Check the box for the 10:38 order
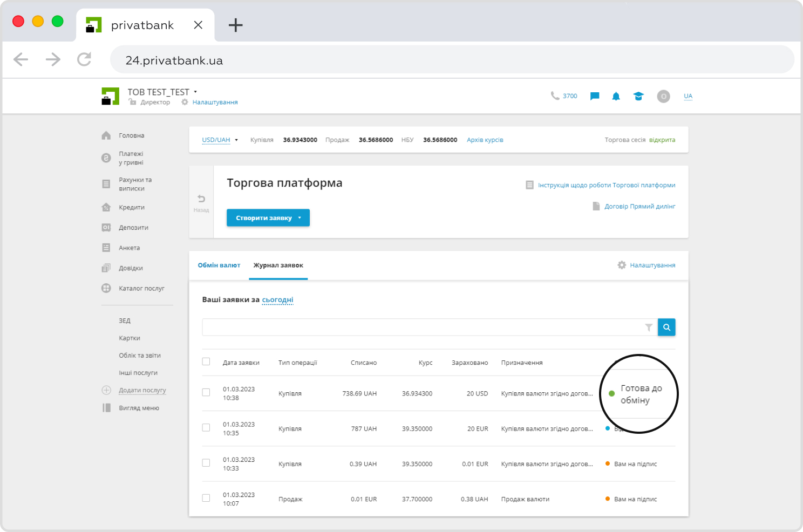 [206, 392]
